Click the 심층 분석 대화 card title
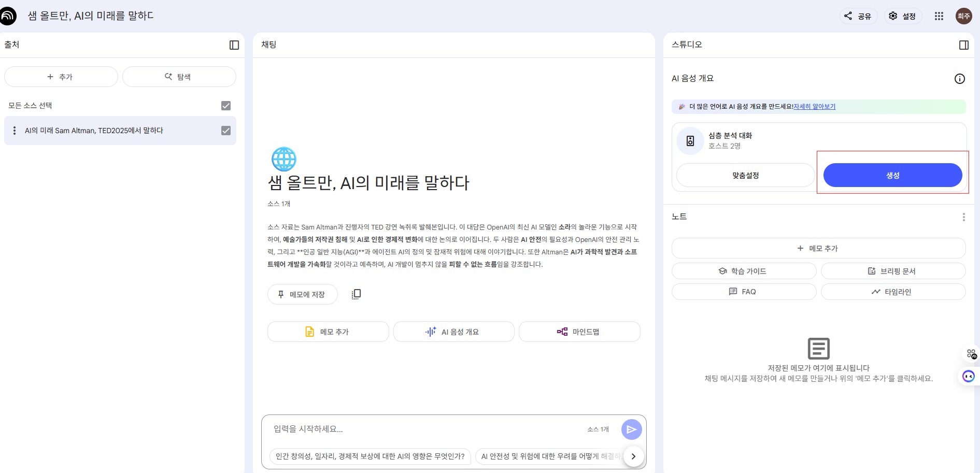The image size is (980, 473). pos(730,136)
